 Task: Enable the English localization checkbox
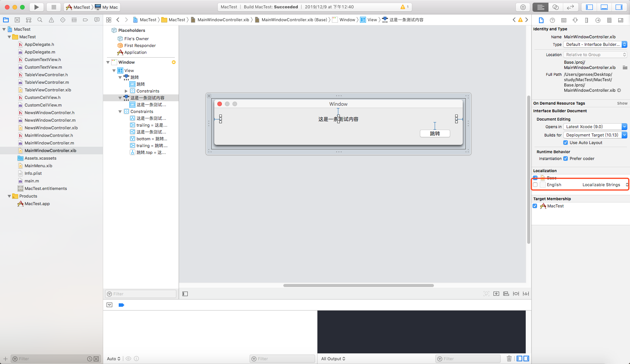535,185
